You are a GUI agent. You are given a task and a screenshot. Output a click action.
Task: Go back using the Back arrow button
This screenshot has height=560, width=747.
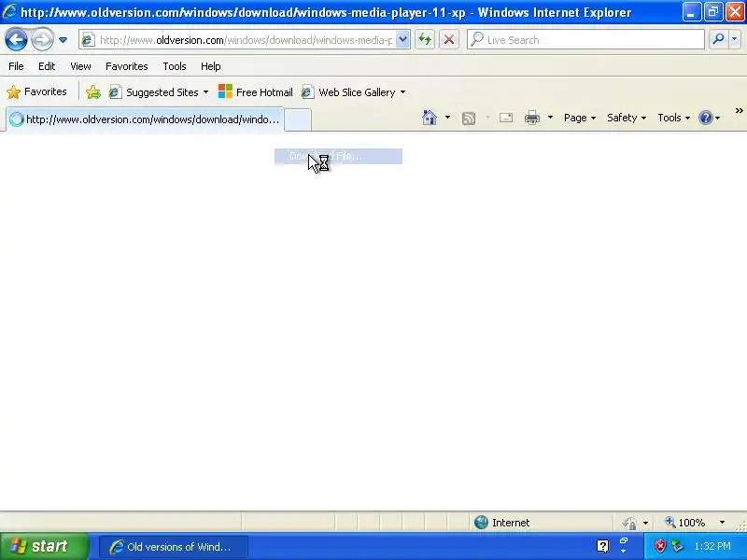pos(16,39)
